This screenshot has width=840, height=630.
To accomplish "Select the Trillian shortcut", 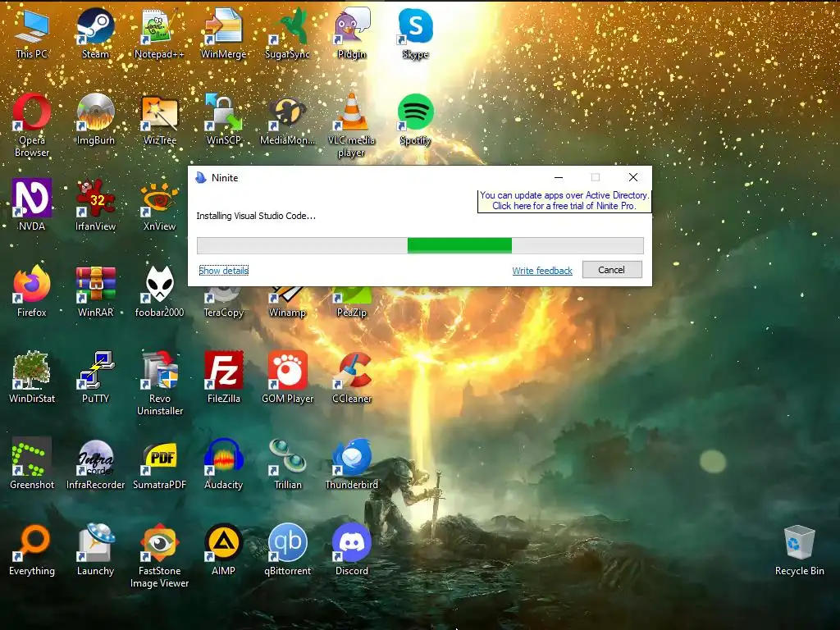I will [288, 463].
